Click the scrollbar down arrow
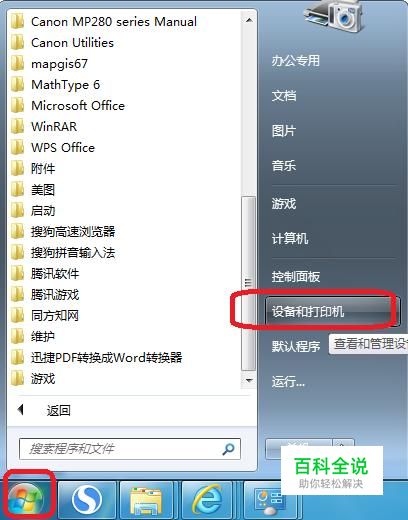The width and height of the screenshot is (408, 520). (x=249, y=380)
